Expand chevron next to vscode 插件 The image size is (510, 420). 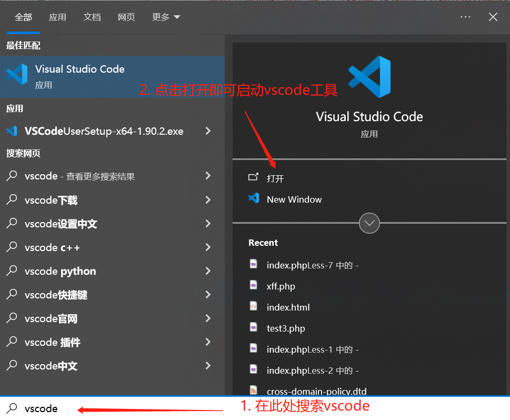click(208, 342)
